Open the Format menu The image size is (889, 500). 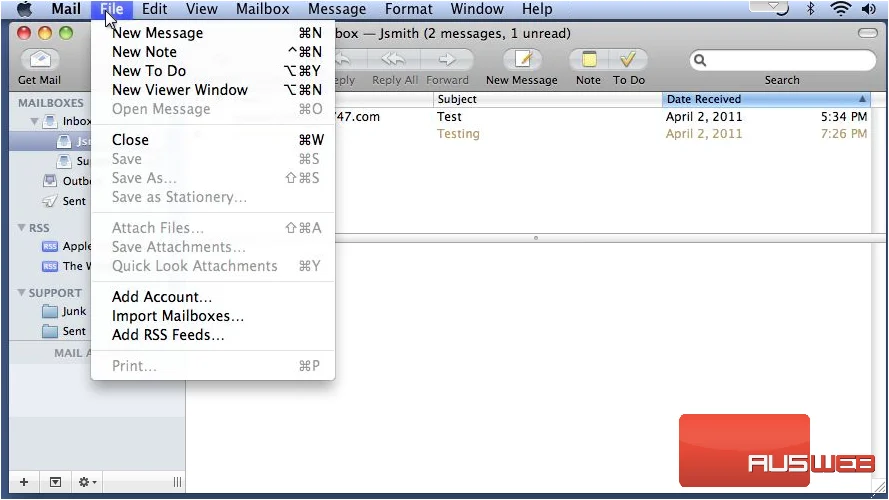(408, 9)
